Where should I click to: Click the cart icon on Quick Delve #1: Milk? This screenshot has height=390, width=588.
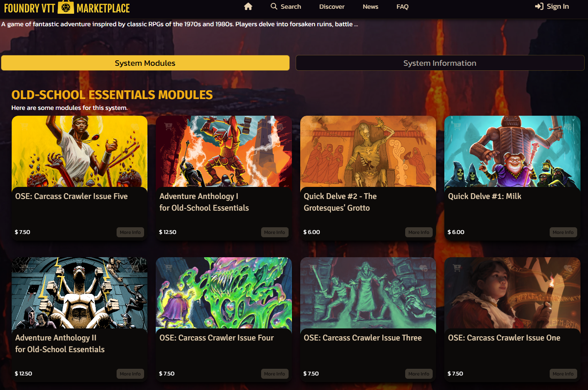point(457,125)
